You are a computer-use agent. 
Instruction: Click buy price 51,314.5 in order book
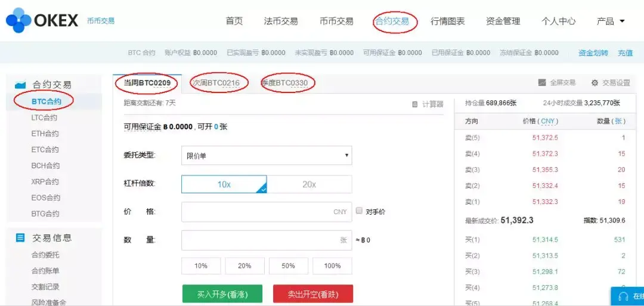[545, 239]
